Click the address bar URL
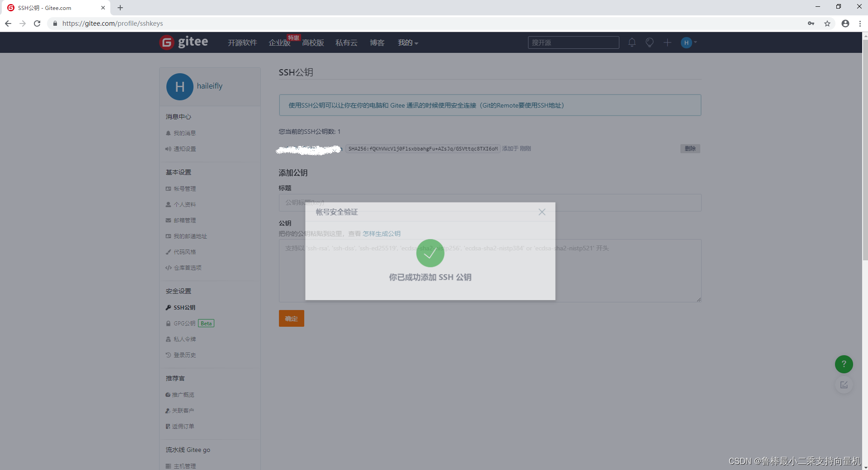The width and height of the screenshot is (868, 470). [x=113, y=23]
